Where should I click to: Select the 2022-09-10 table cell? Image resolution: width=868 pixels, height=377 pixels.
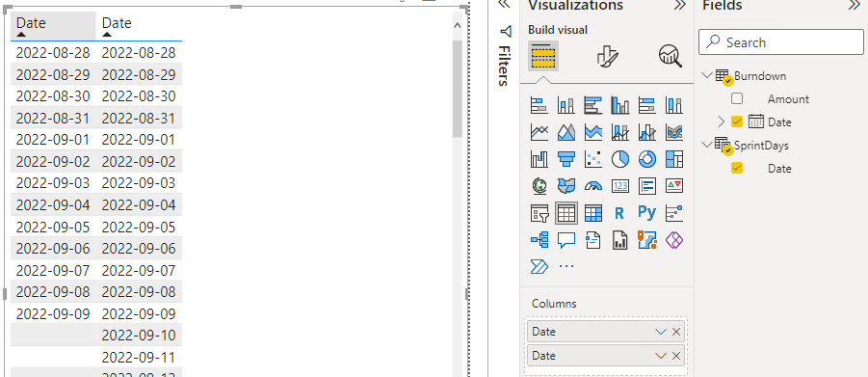point(139,335)
